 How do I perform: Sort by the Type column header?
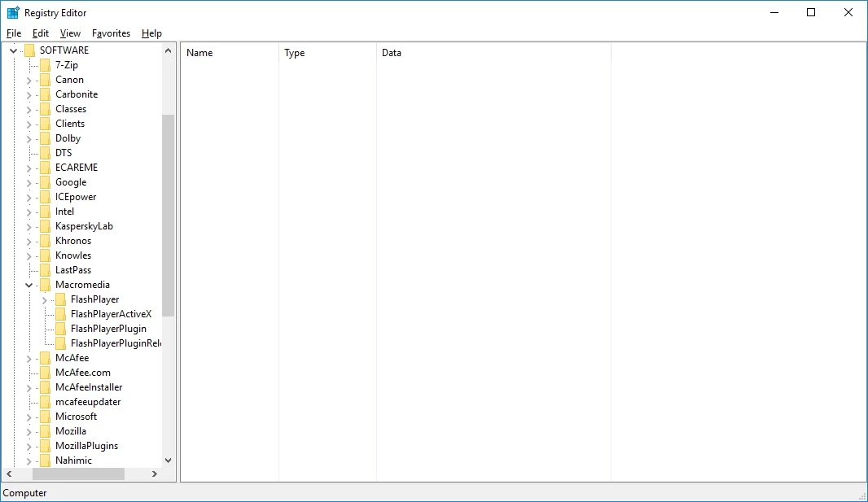(327, 53)
